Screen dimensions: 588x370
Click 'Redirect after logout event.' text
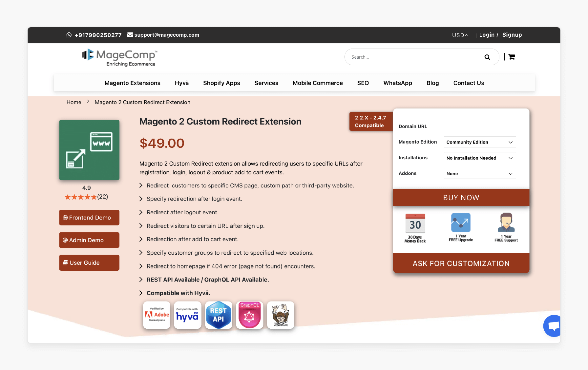click(x=182, y=212)
